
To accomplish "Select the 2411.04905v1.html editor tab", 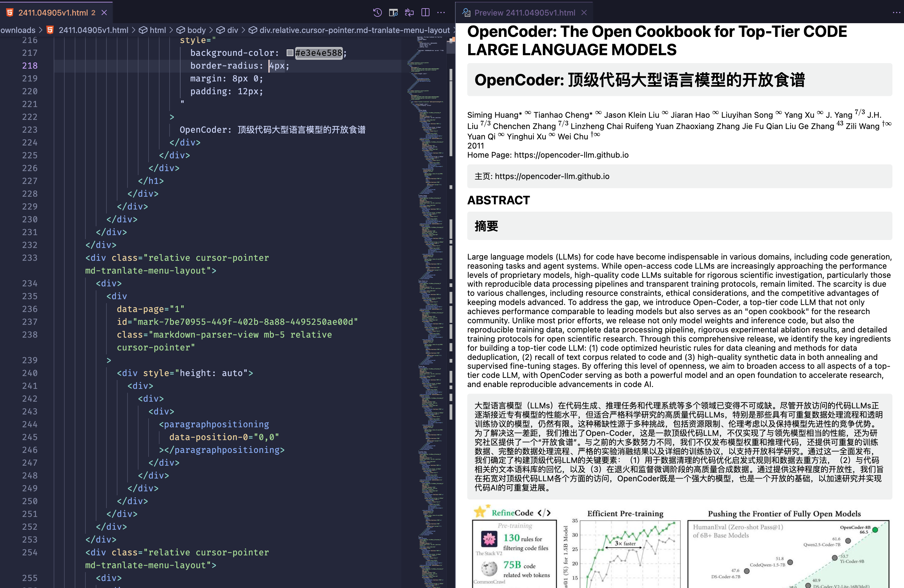I will click(x=56, y=13).
